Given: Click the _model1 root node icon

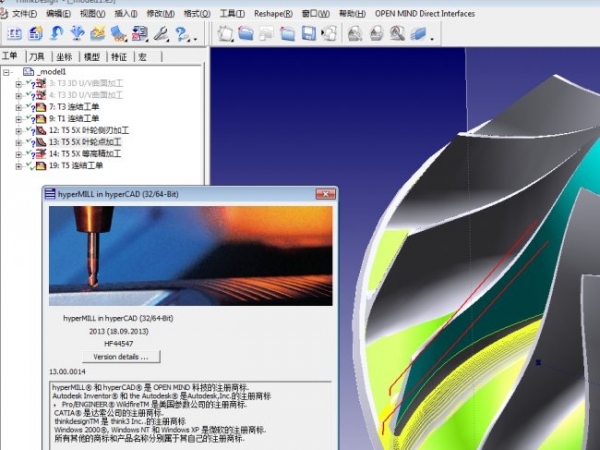Looking at the screenshot, I should coord(28,73).
